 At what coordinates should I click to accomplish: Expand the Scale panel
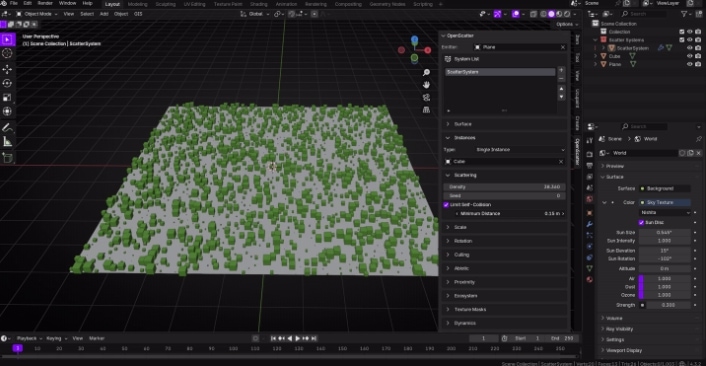pos(504,227)
